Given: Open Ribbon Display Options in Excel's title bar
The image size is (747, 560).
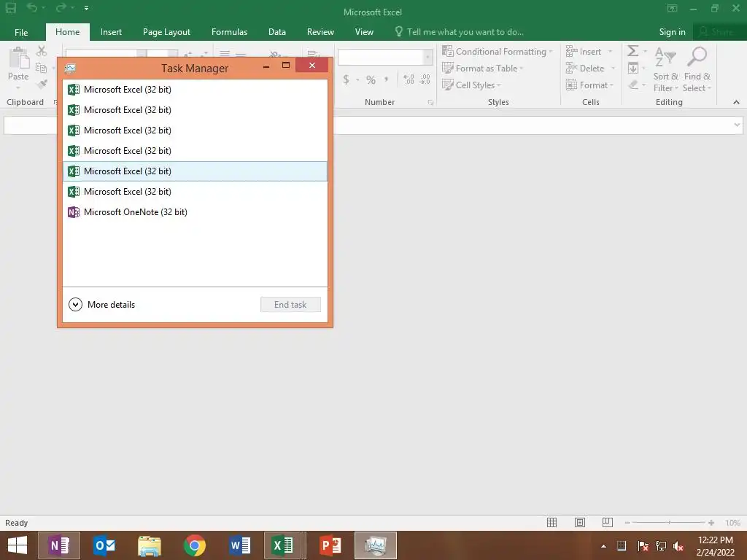Looking at the screenshot, I should click(x=672, y=8).
